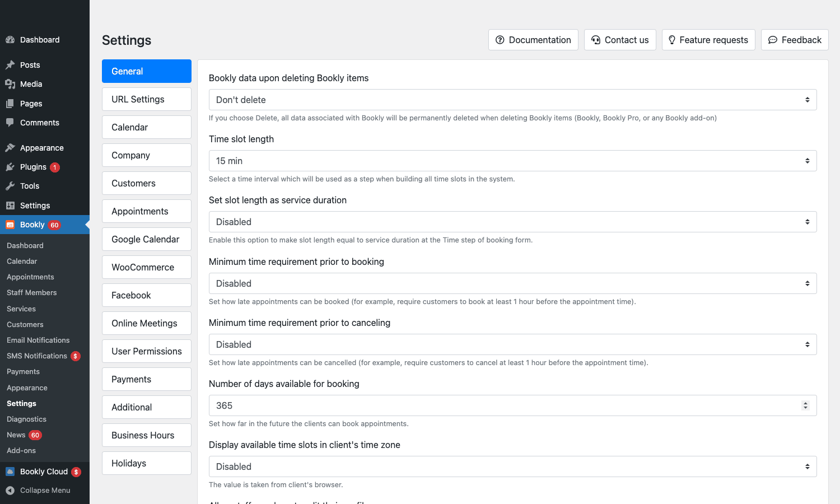Open the Google Calendar tab
Viewport: 840px width, 504px height.
coord(147,239)
